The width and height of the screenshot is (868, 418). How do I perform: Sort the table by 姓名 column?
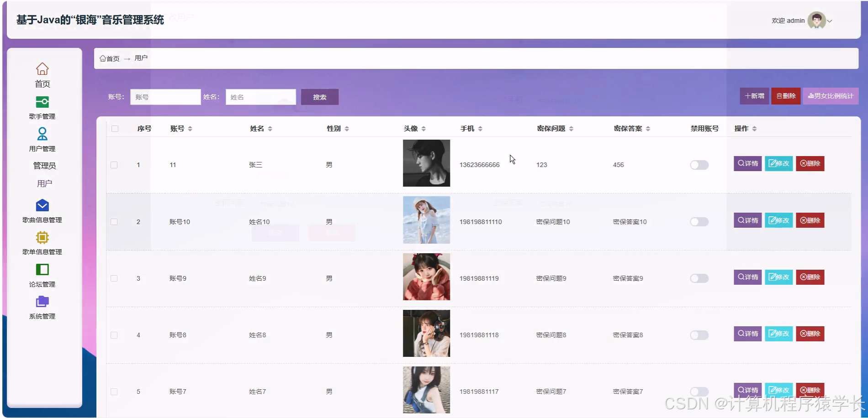[x=271, y=128]
